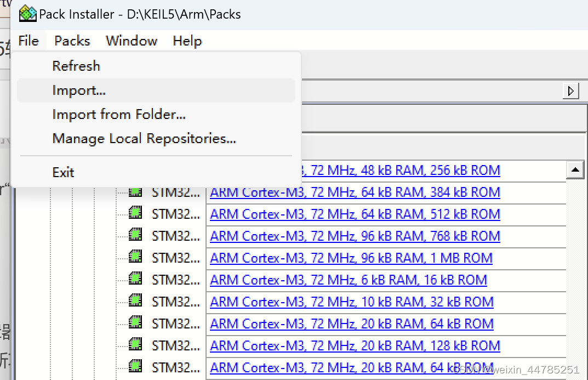Click chip icon of the 16 kB ROM row
This screenshot has height=380, width=588.
coord(135,279)
